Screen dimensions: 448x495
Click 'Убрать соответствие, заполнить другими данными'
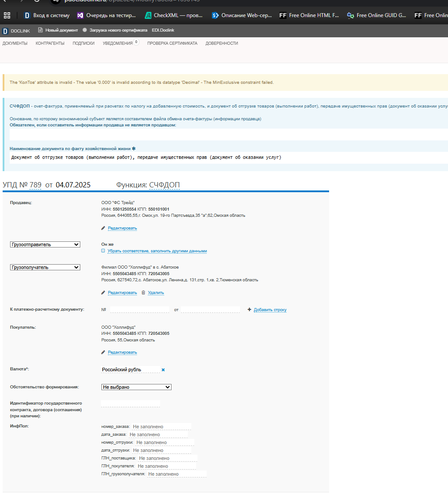pyautogui.click(x=157, y=251)
